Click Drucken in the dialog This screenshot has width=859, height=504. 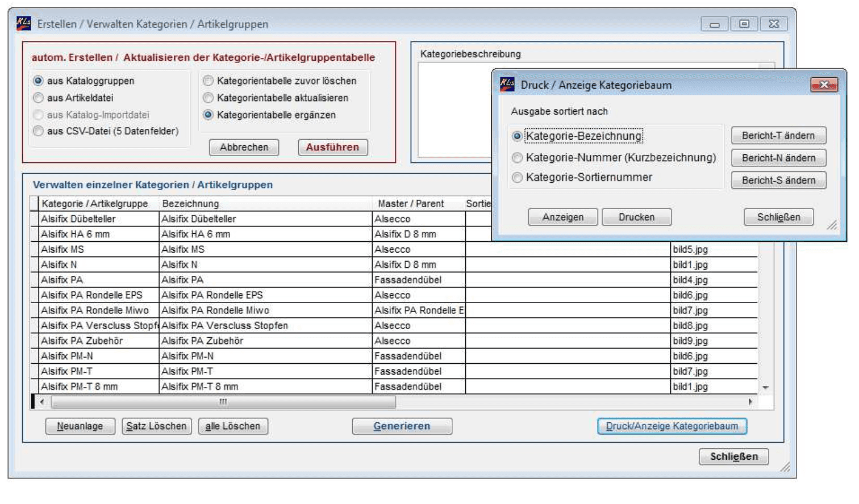click(x=636, y=217)
